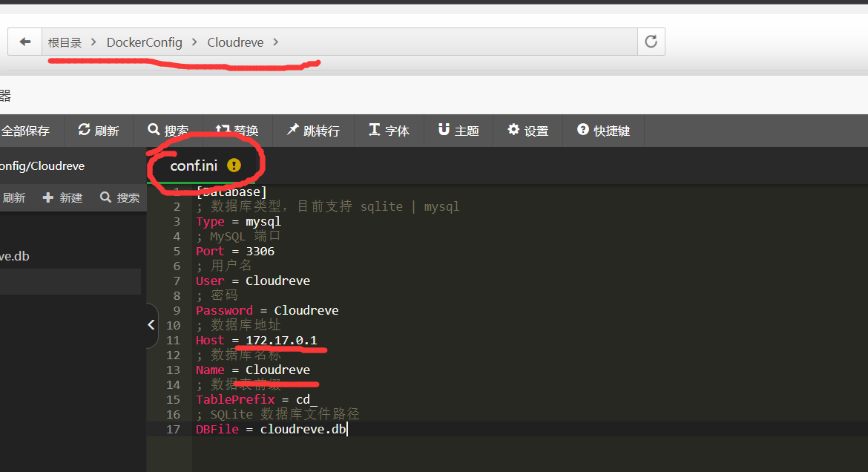Image resolution: width=868 pixels, height=472 pixels.
Task: Click the Host value 172.17.0.1
Action: [281, 340]
